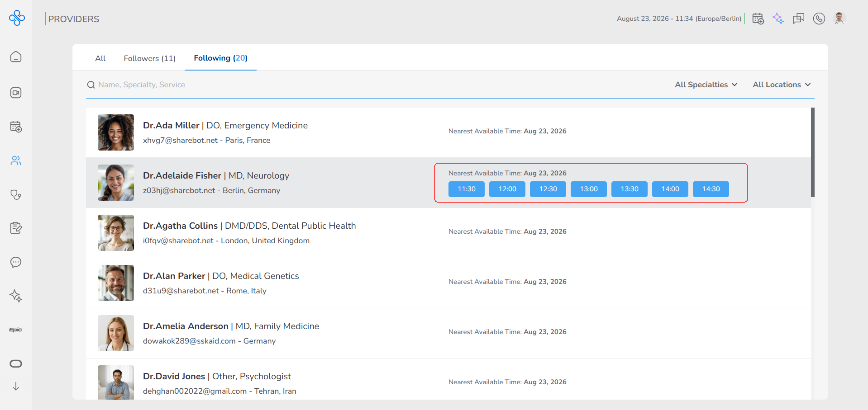Screen dimensions: 868x410
Task: Open the AI sparkle icon in header
Action: click(x=778, y=19)
